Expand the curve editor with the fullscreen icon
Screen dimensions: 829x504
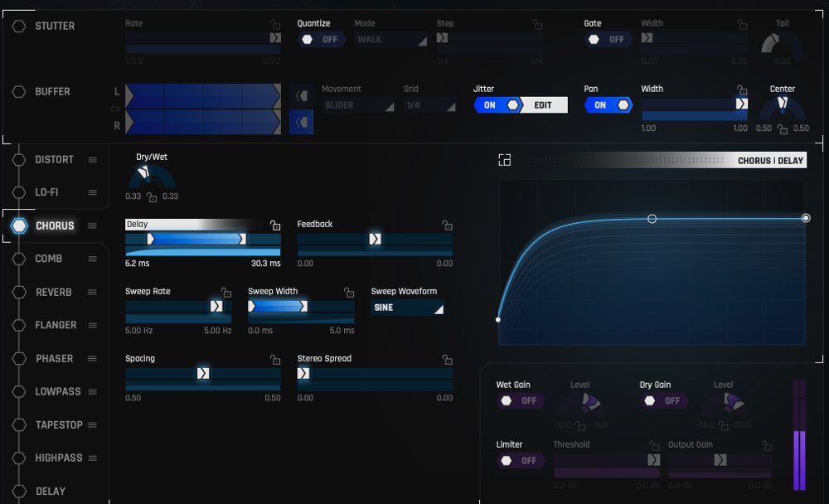505,160
